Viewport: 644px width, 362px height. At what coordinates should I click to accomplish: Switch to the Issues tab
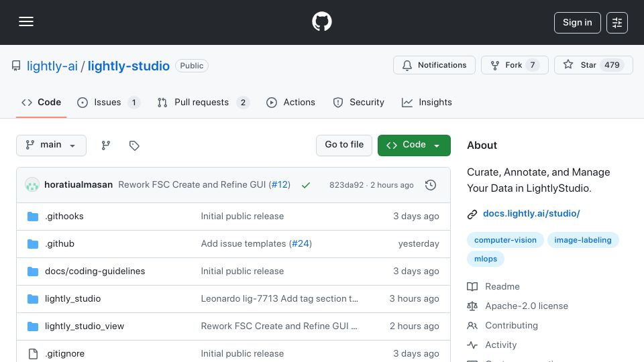109,102
